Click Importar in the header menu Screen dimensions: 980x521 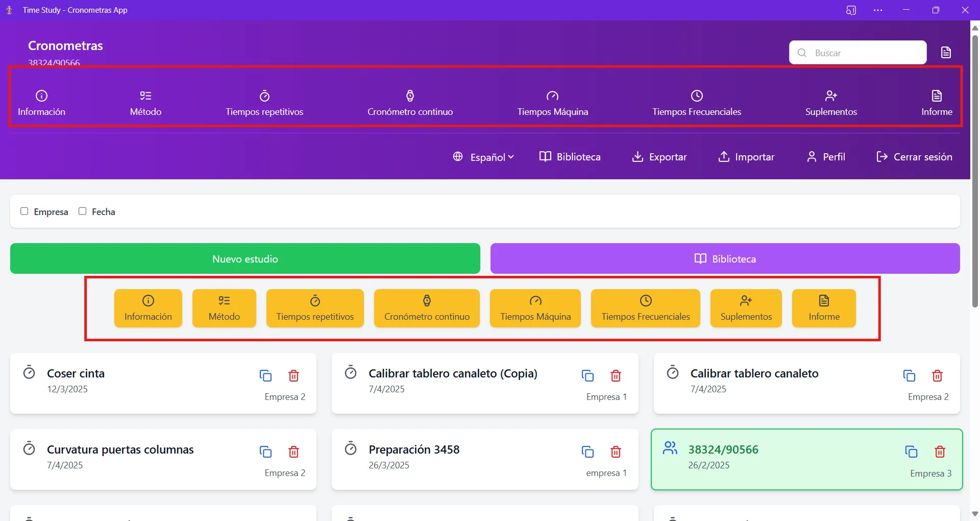pos(746,157)
